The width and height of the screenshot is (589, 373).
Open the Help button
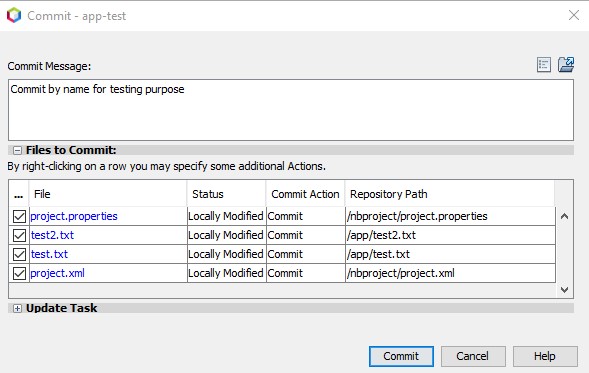pyautogui.click(x=545, y=356)
